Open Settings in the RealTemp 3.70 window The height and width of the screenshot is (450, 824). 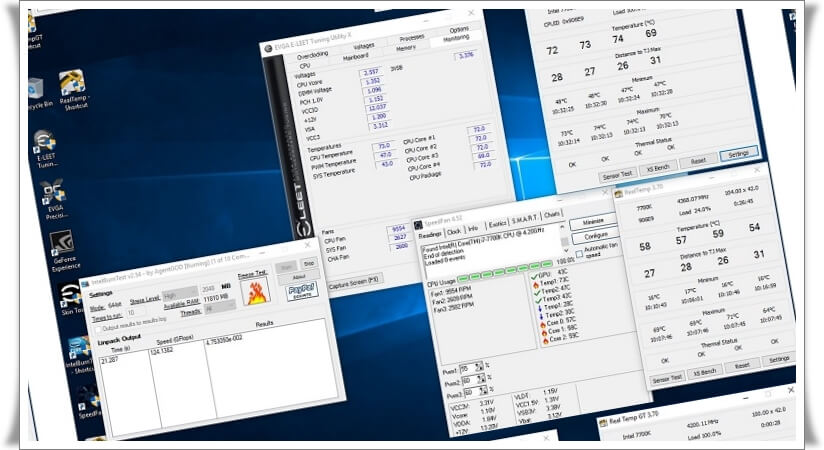click(x=779, y=359)
